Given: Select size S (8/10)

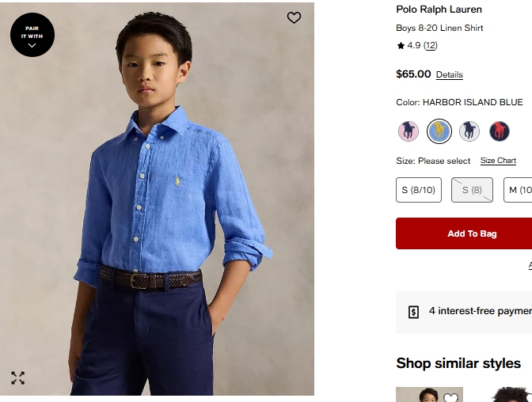Looking at the screenshot, I should 419,190.
